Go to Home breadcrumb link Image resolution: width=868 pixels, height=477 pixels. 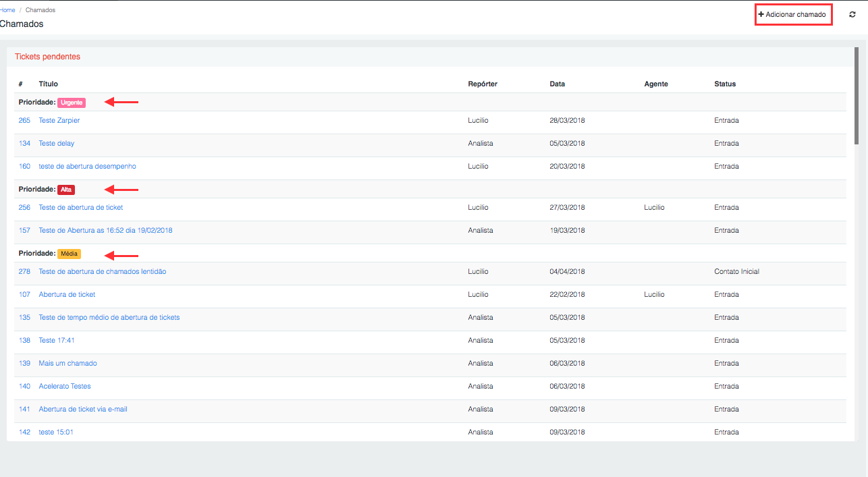tap(7, 10)
